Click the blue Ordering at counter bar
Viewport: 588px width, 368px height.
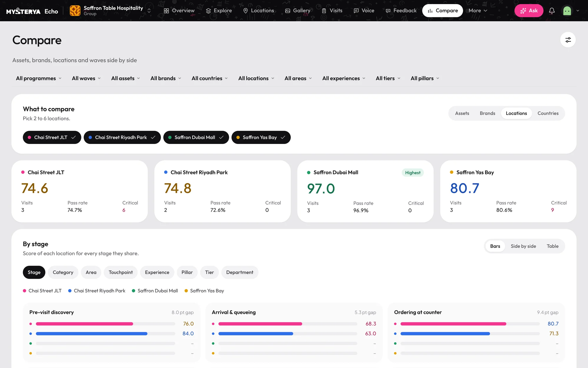point(445,334)
